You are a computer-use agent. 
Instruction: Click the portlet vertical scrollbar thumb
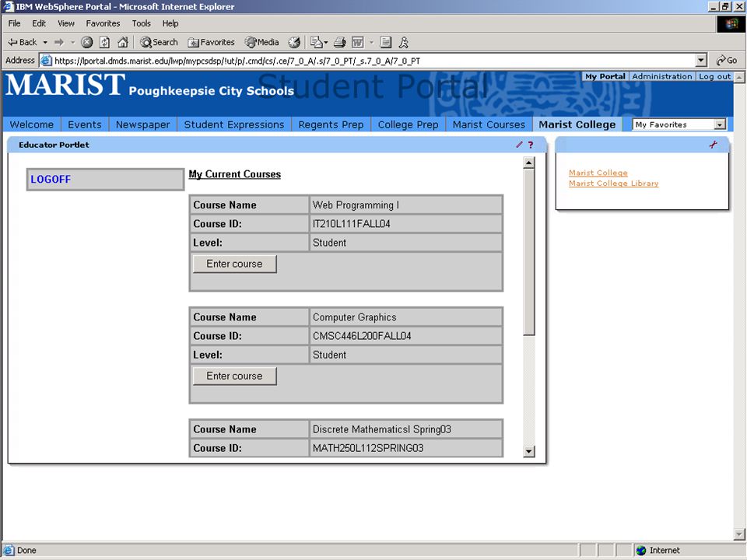click(x=528, y=252)
